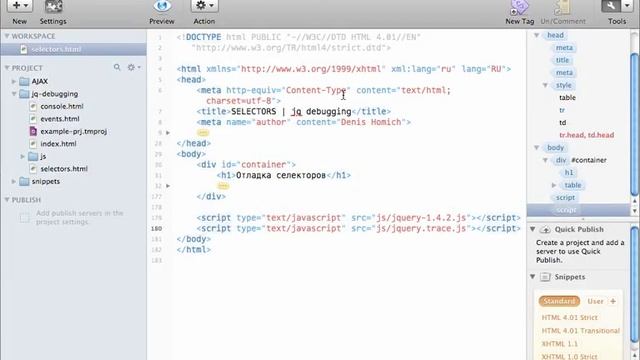Viewport: 640px width, 360px height.
Task: Click the project search magnifier icon
Action: coord(117,67)
